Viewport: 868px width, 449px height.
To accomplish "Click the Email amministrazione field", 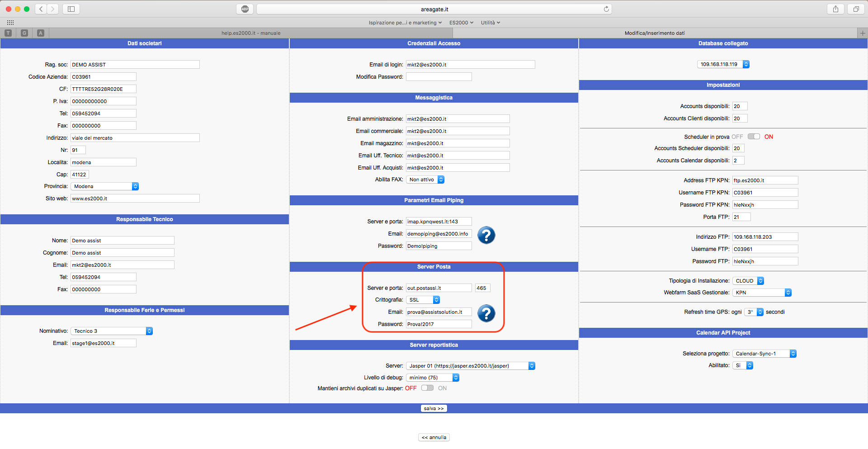I will 458,119.
